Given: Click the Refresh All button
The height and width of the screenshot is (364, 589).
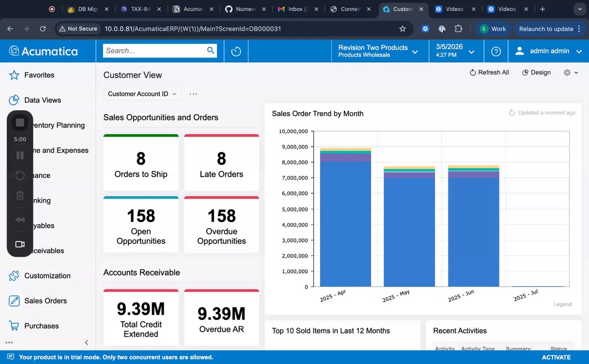Looking at the screenshot, I should click(489, 73).
